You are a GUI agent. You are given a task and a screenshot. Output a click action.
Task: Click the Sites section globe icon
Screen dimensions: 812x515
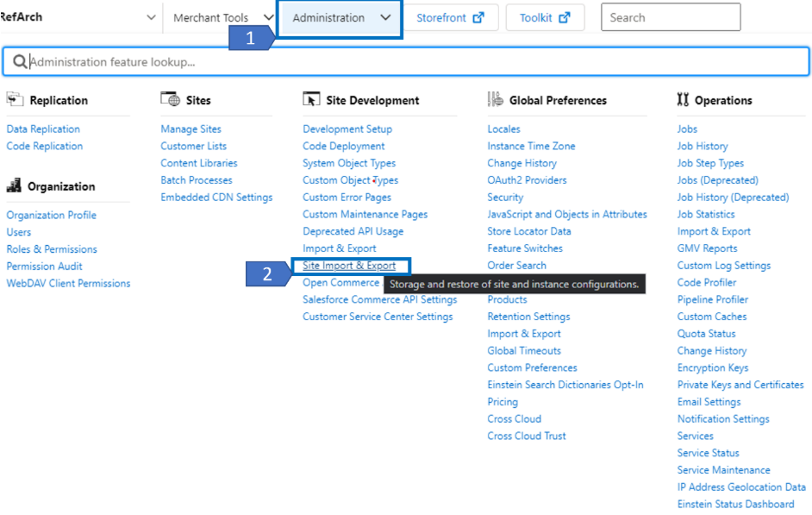click(171, 99)
